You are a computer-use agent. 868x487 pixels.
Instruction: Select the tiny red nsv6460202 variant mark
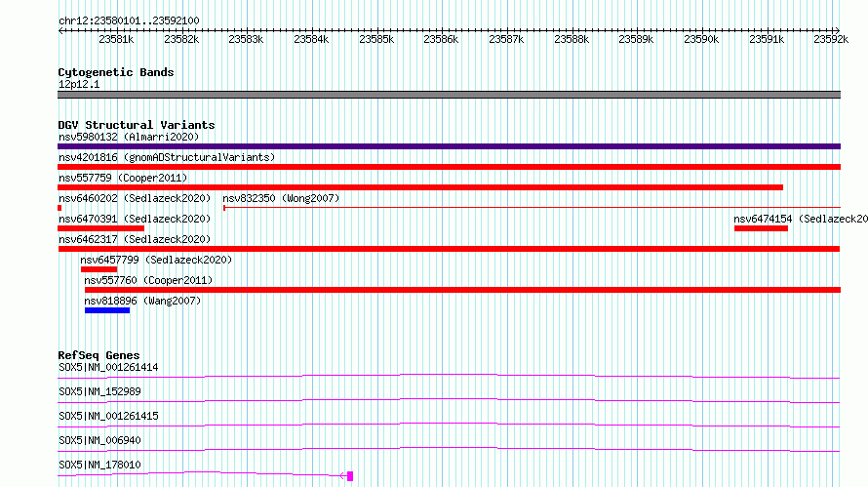click(59, 208)
